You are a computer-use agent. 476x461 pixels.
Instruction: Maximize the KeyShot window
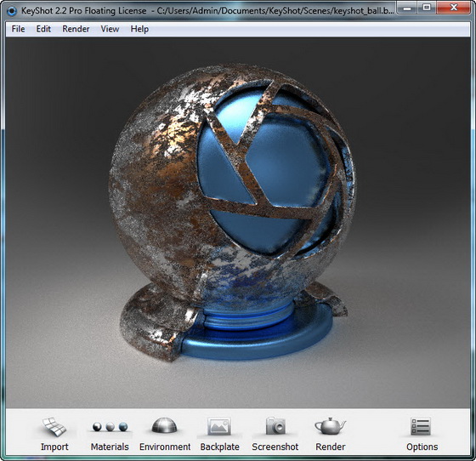[427, 8]
